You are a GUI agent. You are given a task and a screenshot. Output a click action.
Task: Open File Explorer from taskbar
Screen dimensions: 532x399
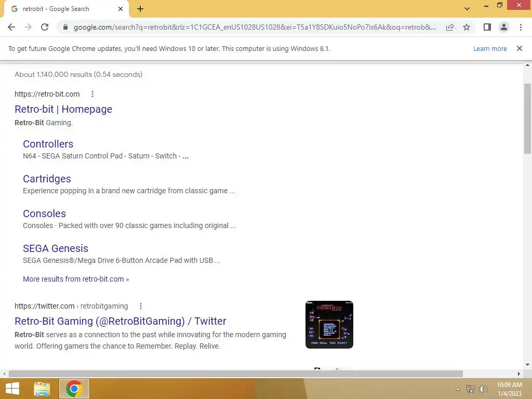[42, 389]
